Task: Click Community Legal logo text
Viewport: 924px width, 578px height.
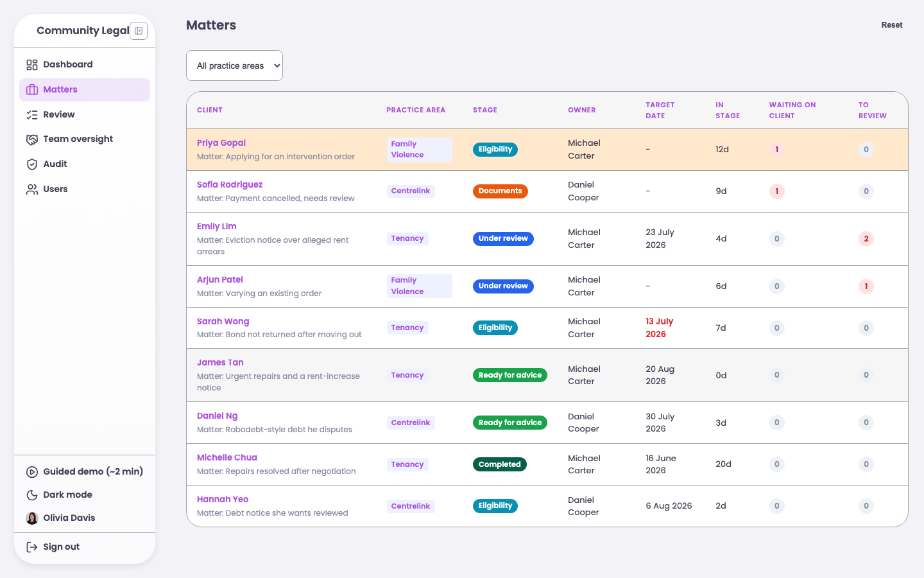Action: 83,31
